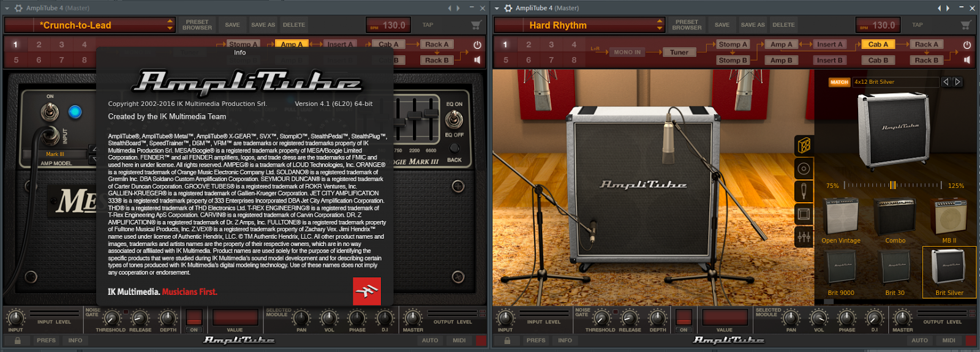Select Insert B in right window chain
The height and width of the screenshot is (352, 980).
click(x=830, y=60)
